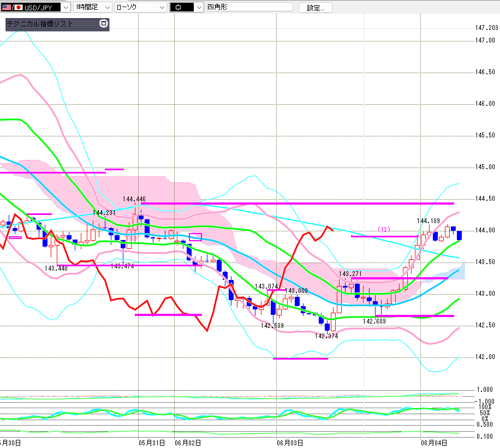Click the 142.539 low price label

tap(272, 326)
